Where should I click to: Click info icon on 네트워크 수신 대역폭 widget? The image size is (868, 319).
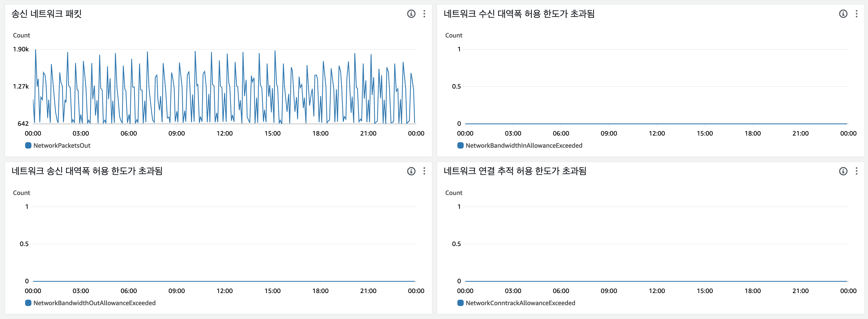click(843, 14)
